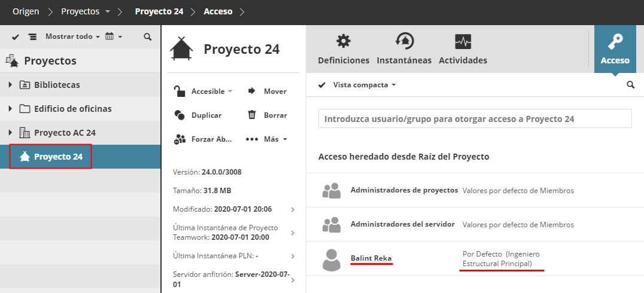
Task: Click the Borrar trash button
Action: 267,115
